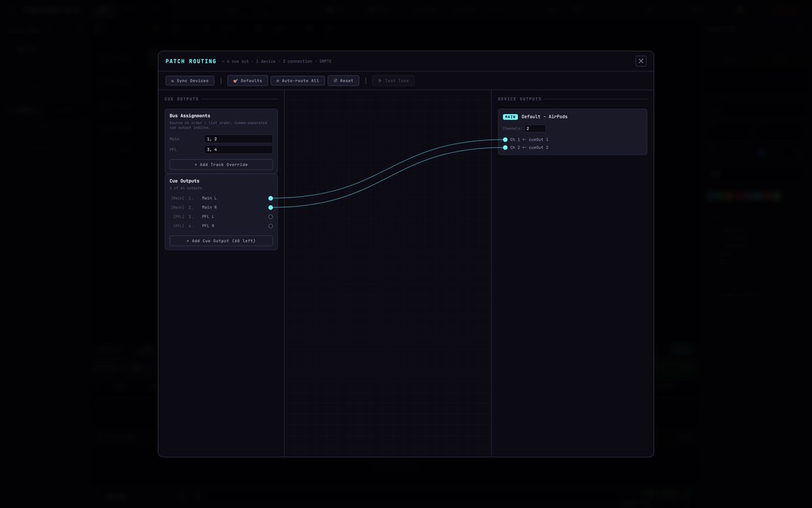Click the Ch 1 ← cueOut 1 label
Viewport: 812px width, 508px height.
(x=529, y=139)
